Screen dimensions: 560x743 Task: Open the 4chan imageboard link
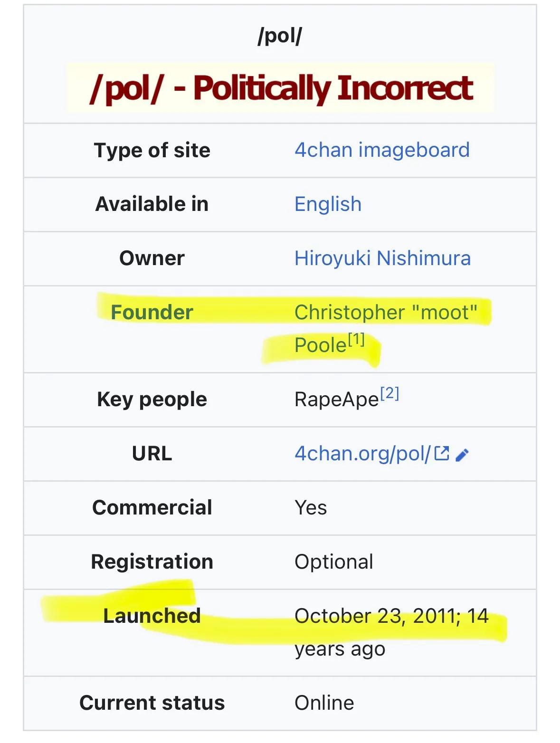(382, 150)
